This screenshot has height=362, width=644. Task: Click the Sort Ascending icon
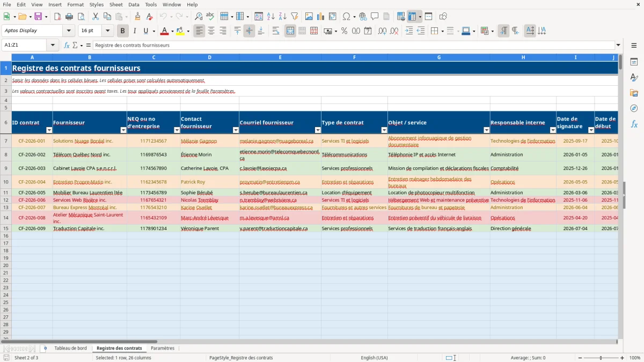(x=270, y=17)
